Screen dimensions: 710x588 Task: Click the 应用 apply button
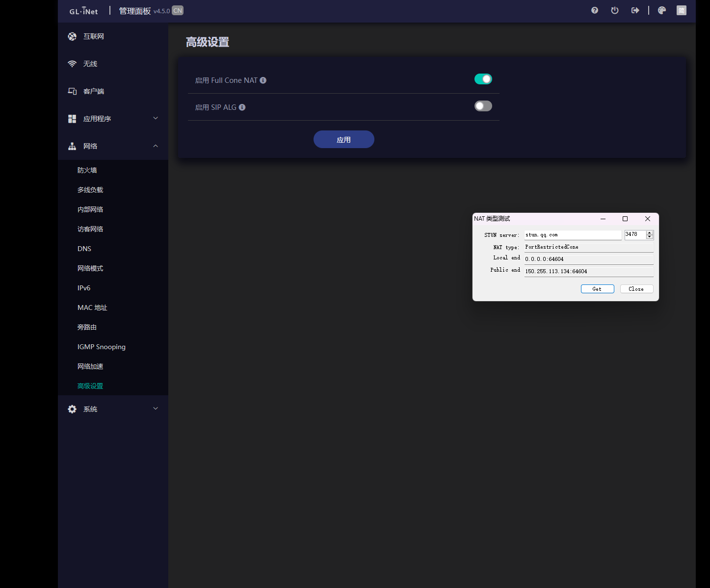(343, 140)
